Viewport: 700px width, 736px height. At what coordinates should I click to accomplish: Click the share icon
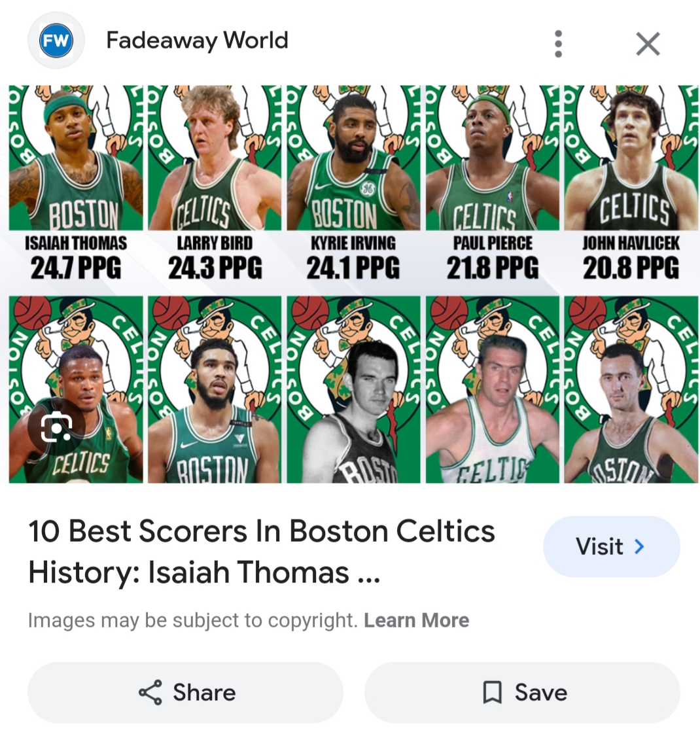(150, 692)
